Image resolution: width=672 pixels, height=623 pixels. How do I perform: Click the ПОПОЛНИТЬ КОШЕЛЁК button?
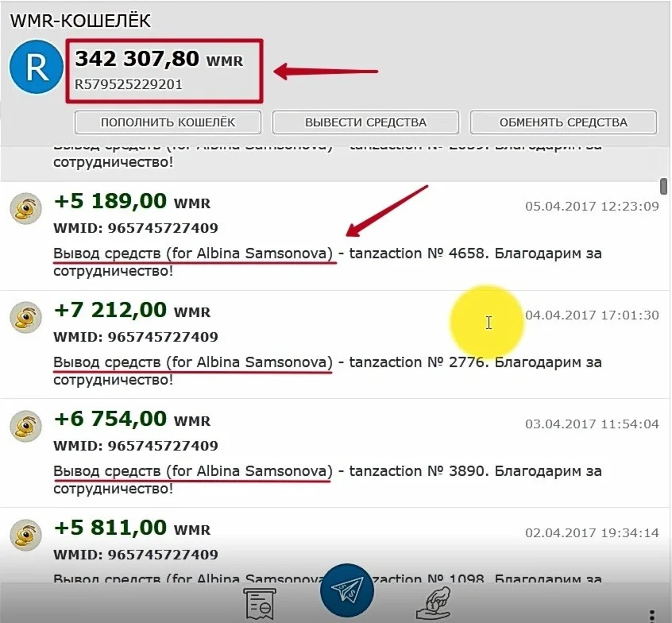[168, 122]
